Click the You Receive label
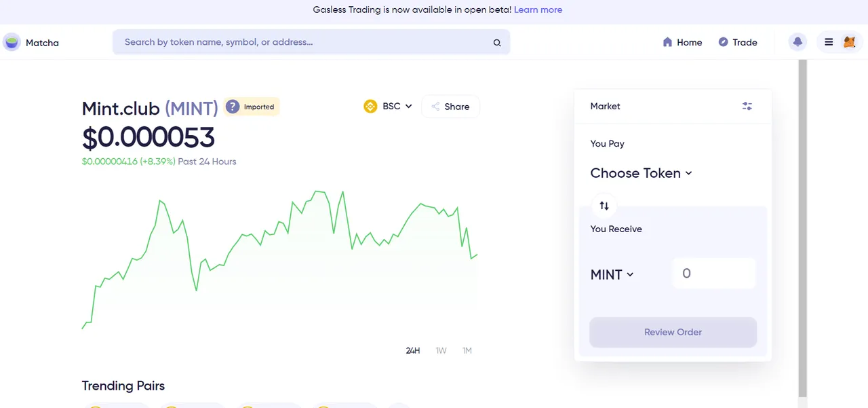 point(616,229)
